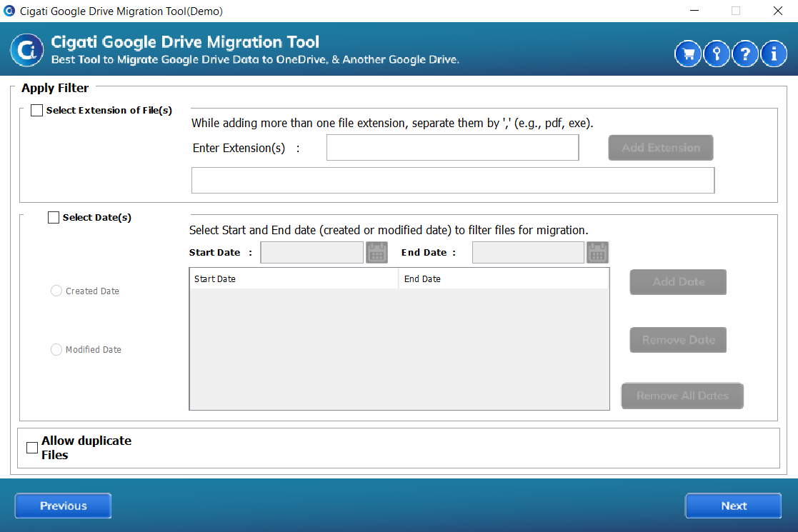798x532 pixels.
Task: Enable Select Extension of File(s) checkbox
Action: pyautogui.click(x=36, y=111)
